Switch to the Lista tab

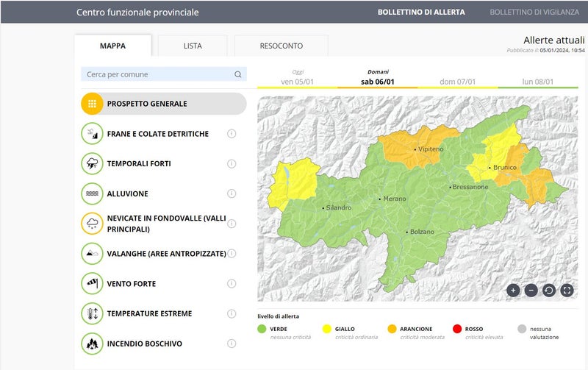[x=193, y=46]
